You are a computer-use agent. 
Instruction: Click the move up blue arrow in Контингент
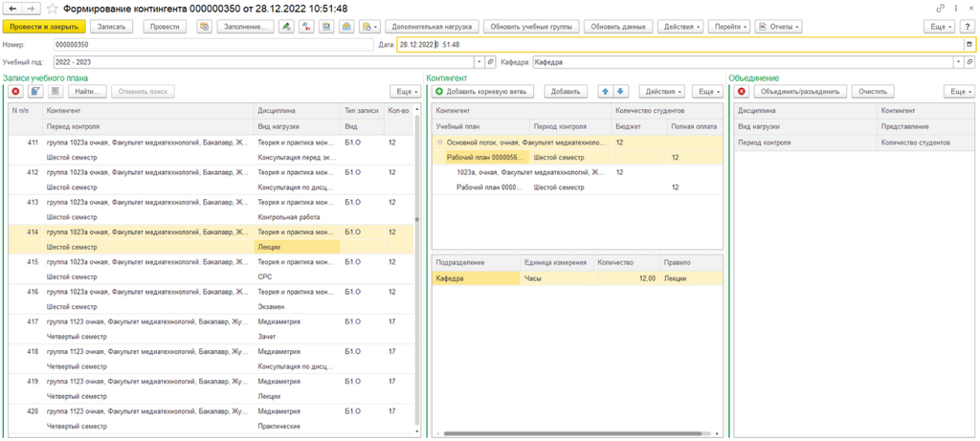[605, 92]
